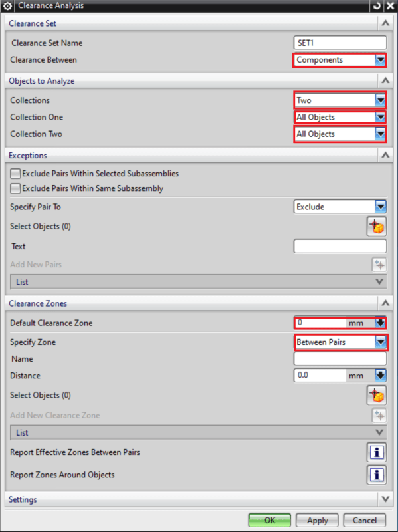Reset the Clearance Analysis dialog
The width and height of the screenshot is (398, 532).
coord(377,6)
